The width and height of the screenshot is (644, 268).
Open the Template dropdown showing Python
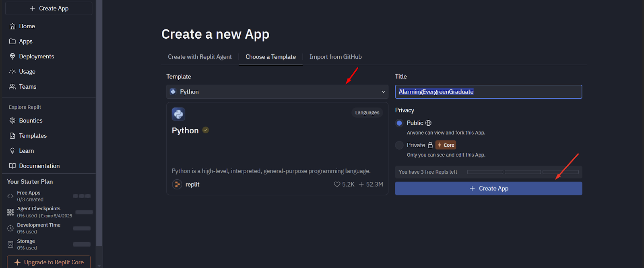pyautogui.click(x=277, y=92)
